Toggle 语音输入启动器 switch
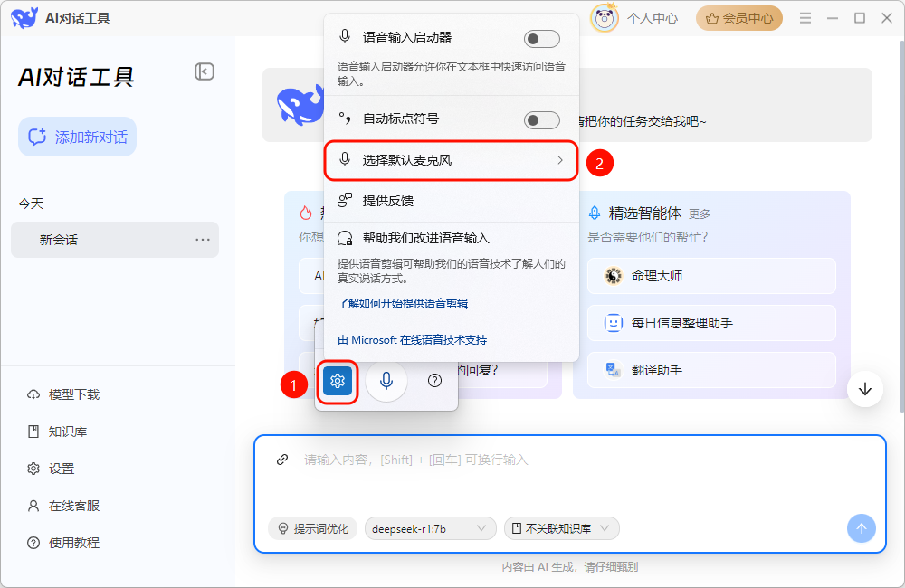The width and height of the screenshot is (905, 588). (x=541, y=38)
